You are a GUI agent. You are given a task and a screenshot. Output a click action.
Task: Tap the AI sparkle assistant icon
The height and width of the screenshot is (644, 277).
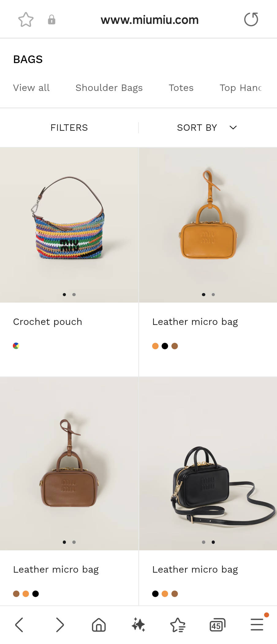coord(138,625)
